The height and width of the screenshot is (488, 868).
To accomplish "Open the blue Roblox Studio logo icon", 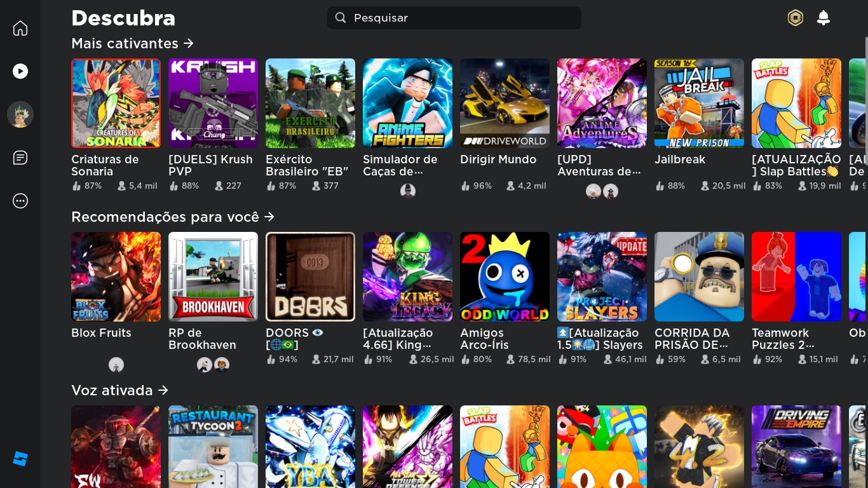I will click(20, 459).
